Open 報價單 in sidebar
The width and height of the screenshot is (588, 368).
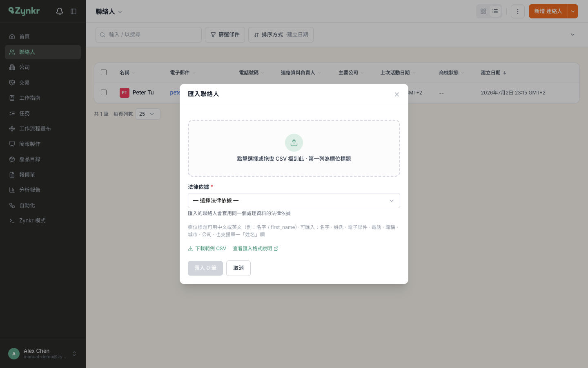coord(43,175)
